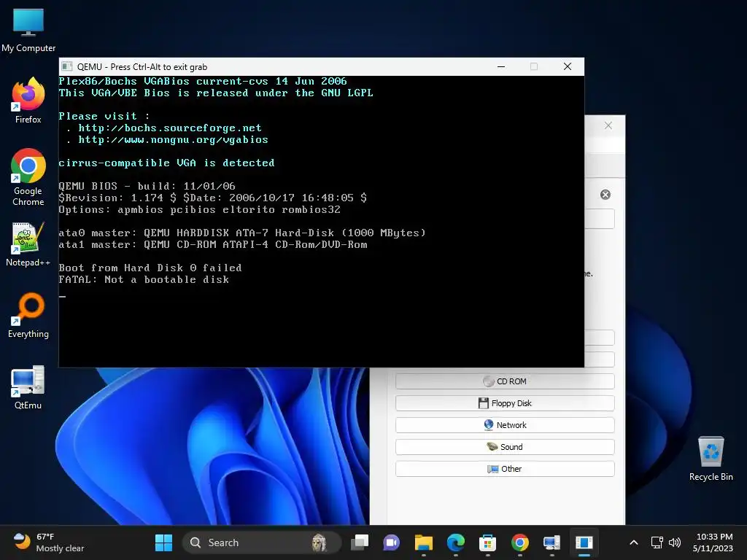
Task: Open volume control in system tray
Action: [x=675, y=542]
